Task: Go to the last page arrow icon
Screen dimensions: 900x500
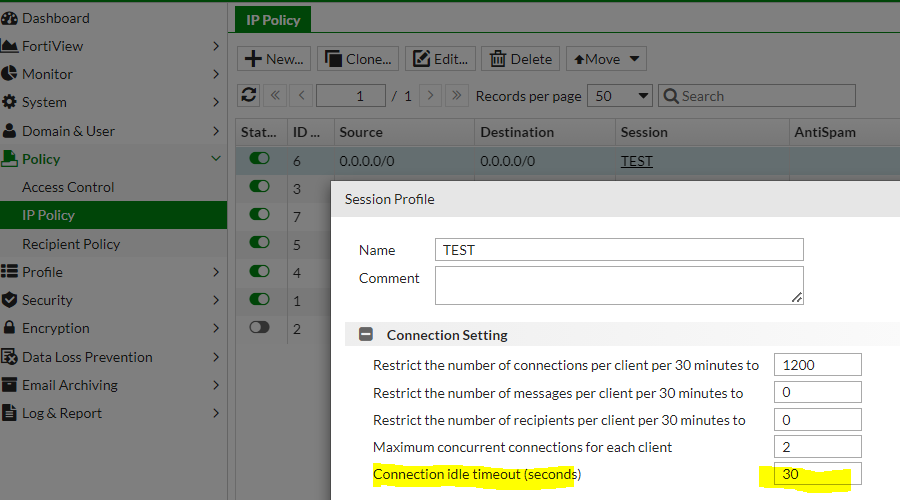Action: (x=456, y=96)
